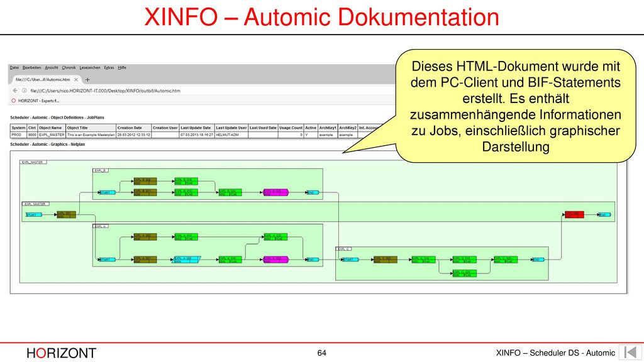Screen dimensions: 644x362
Task: Click the red job node in EXPL_MASTER lane
Action: point(574,215)
